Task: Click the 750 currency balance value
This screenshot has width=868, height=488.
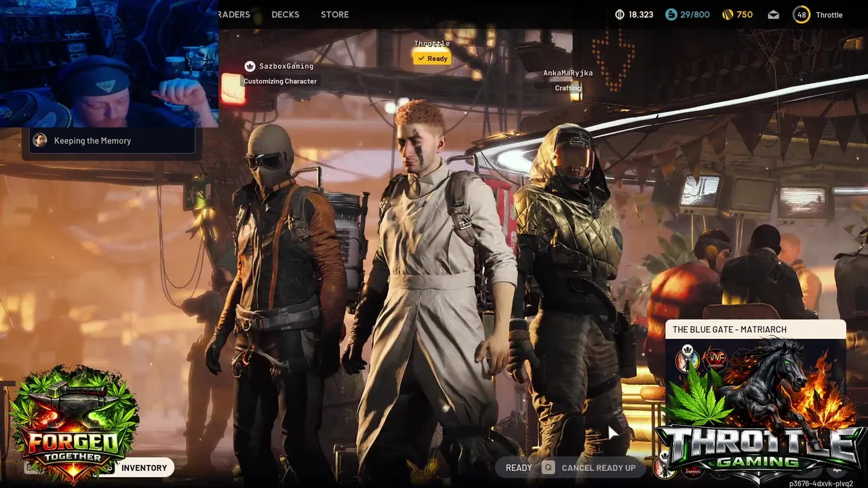Action: point(745,15)
